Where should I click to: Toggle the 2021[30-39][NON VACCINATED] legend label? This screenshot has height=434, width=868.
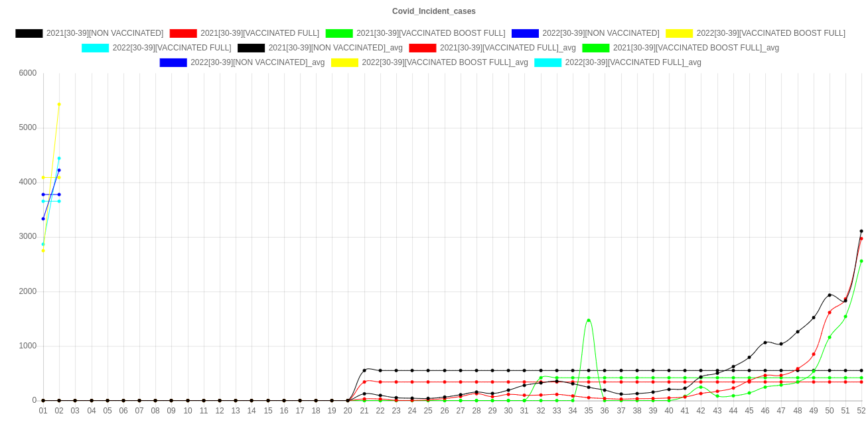tap(104, 33)
